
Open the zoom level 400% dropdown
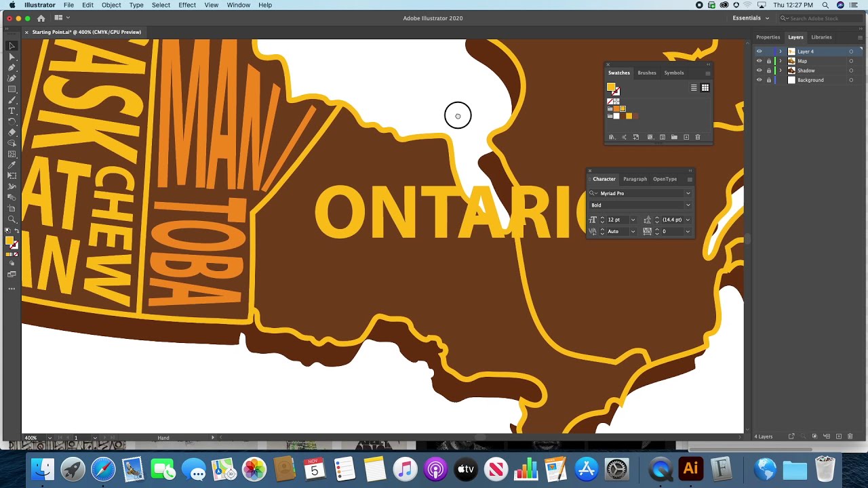50,438
